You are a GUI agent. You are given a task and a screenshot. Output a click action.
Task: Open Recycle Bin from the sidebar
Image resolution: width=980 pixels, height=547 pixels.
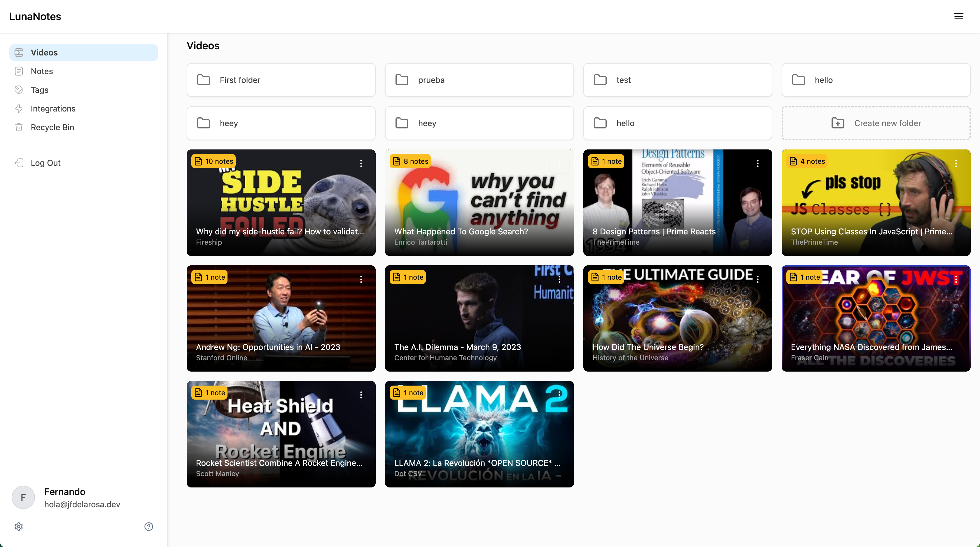[x=84, y=127]
